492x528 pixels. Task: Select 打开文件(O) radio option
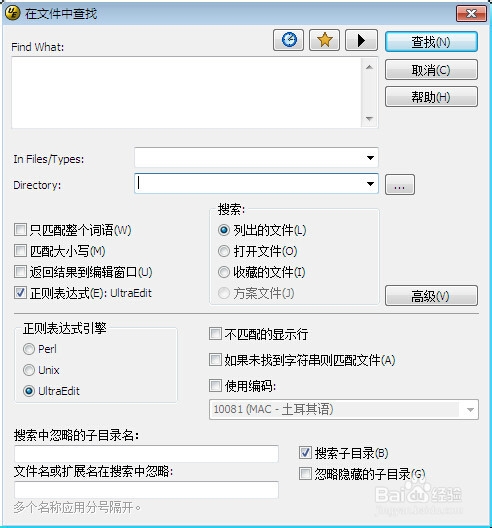click(224, 251)
